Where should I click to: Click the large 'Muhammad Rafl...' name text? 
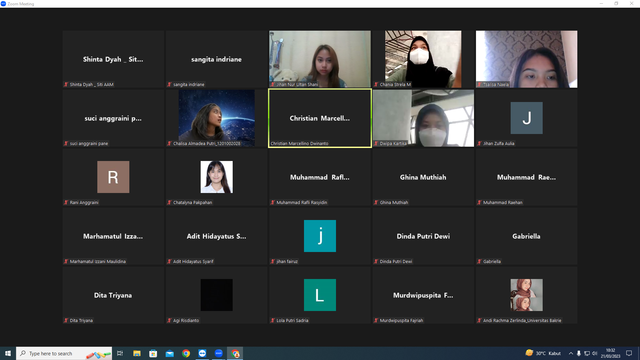(x=320, y=177)
